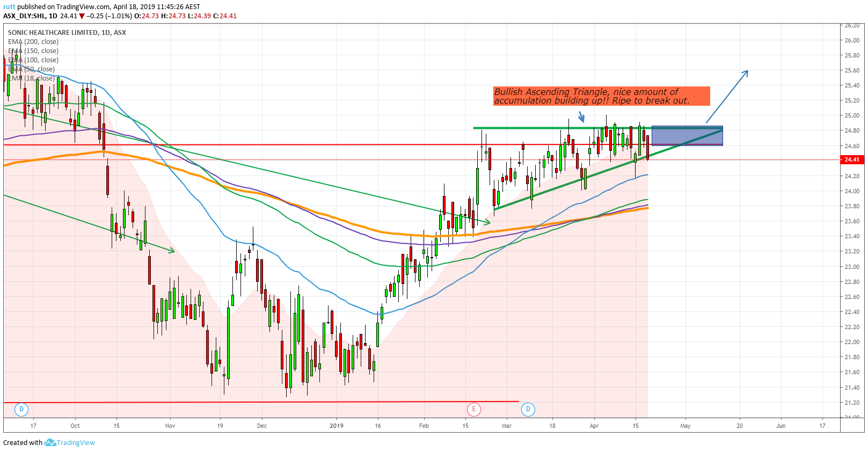This screenshot has width=868, height=452.
Task: Click the ASX_DLY:SHL ticker symbol text
Action: click(x=24, y=16)
